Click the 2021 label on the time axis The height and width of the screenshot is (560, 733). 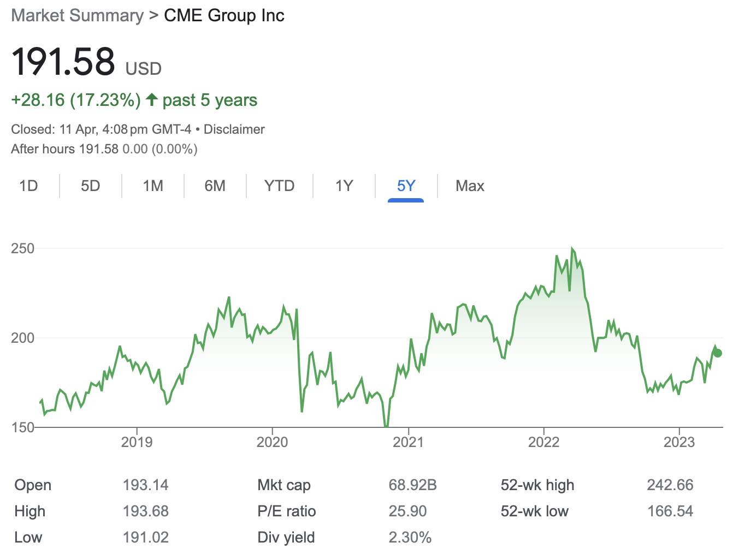pyautogui.click(x=408, y=442)
